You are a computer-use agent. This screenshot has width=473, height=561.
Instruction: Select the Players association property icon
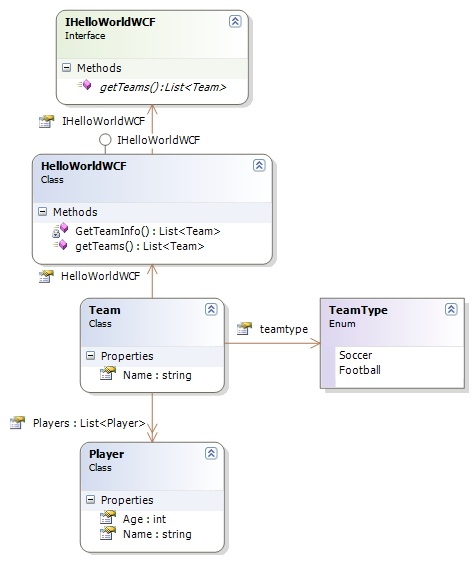click(x=17, y=423)
